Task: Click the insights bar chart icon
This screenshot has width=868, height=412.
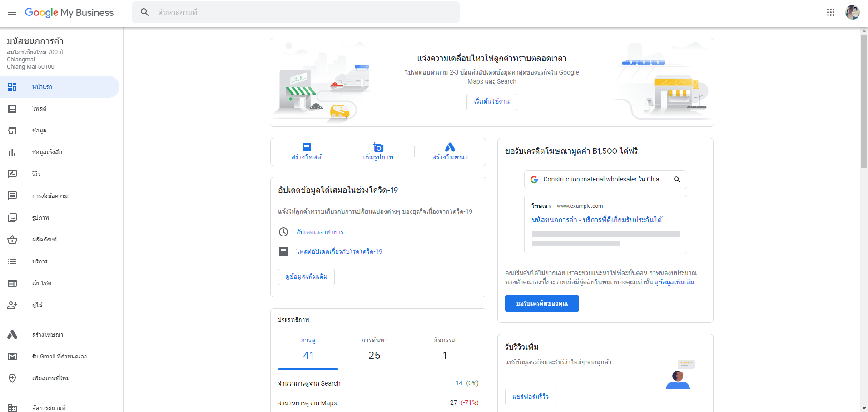Action: (12, 152)
